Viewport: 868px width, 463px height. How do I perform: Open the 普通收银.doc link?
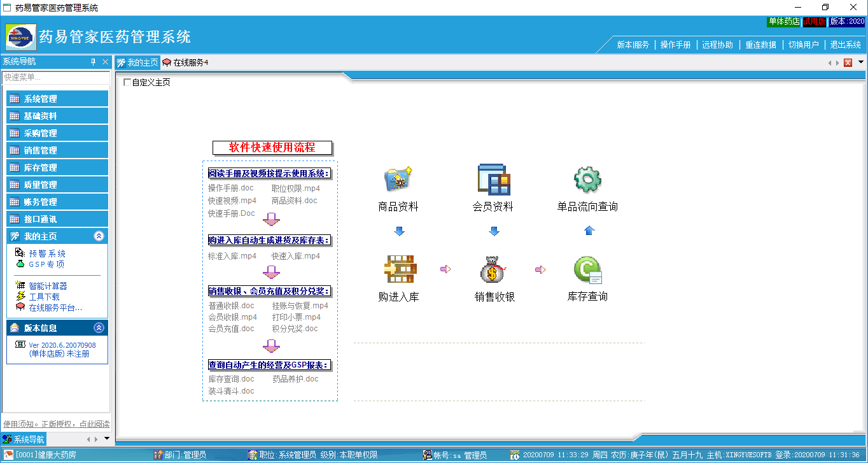tap(231, 306)
